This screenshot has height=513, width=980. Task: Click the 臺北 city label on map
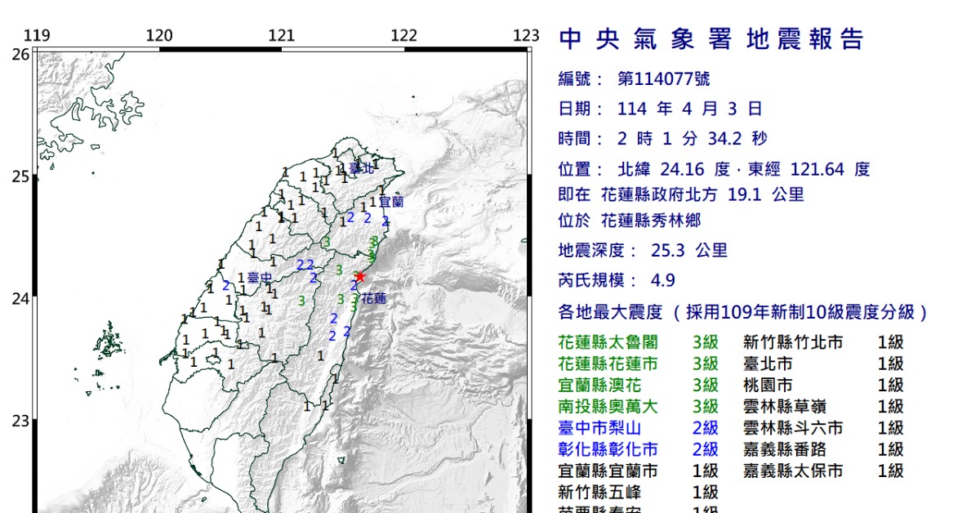tap(361, 168)
